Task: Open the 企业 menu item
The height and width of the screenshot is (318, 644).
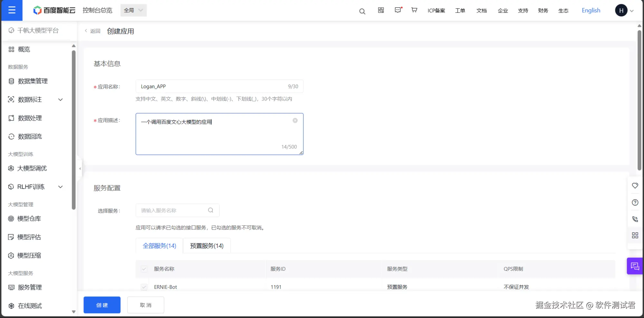Action: pos(503,11)
